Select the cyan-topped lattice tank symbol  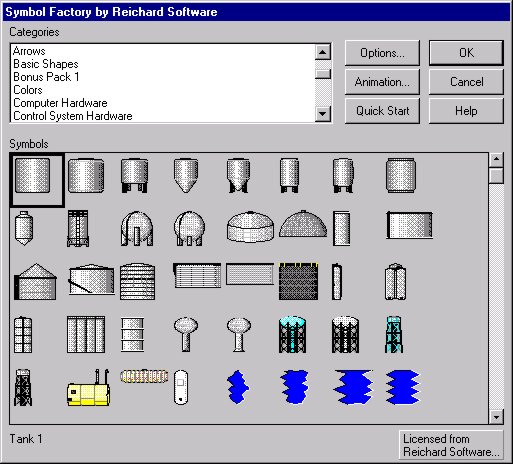point(292,335)
